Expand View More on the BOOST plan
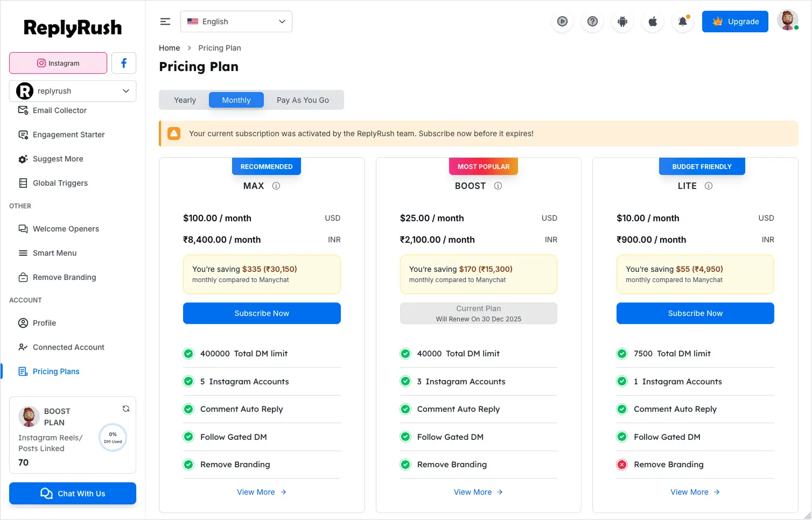The image size is (812, 520). click(478, 492)
